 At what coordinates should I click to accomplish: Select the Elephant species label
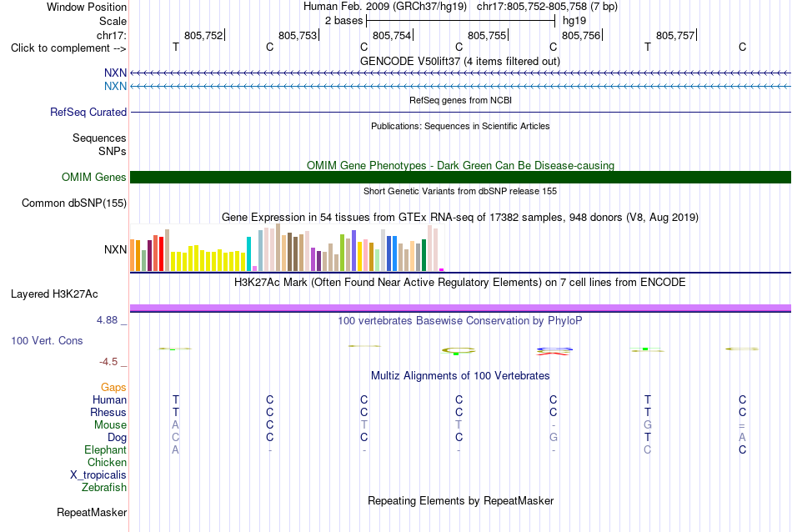coord(106,449)
